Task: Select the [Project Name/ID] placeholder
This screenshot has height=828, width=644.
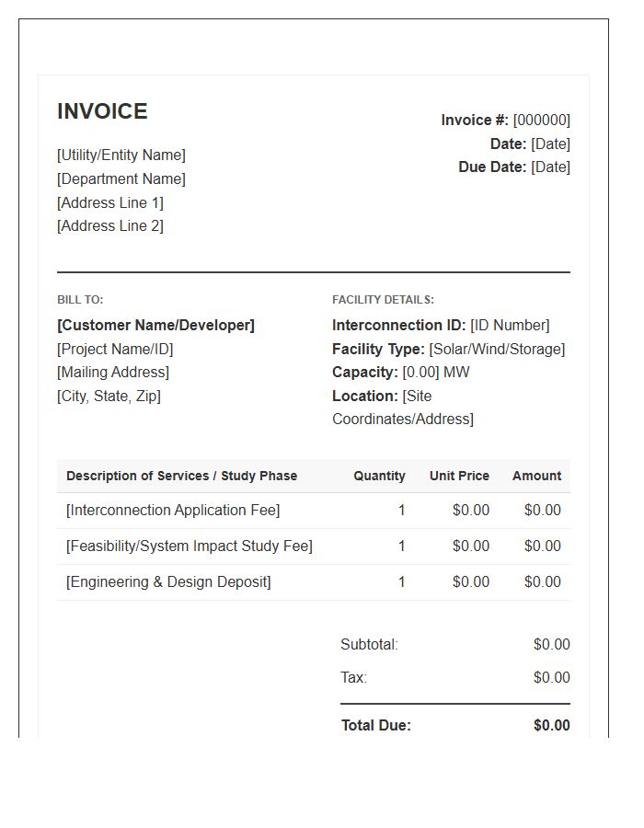Action: (x=115, y=349)
